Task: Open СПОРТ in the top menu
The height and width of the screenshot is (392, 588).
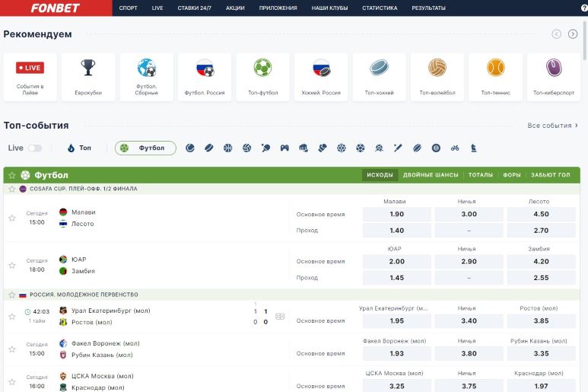Action: 129,8
